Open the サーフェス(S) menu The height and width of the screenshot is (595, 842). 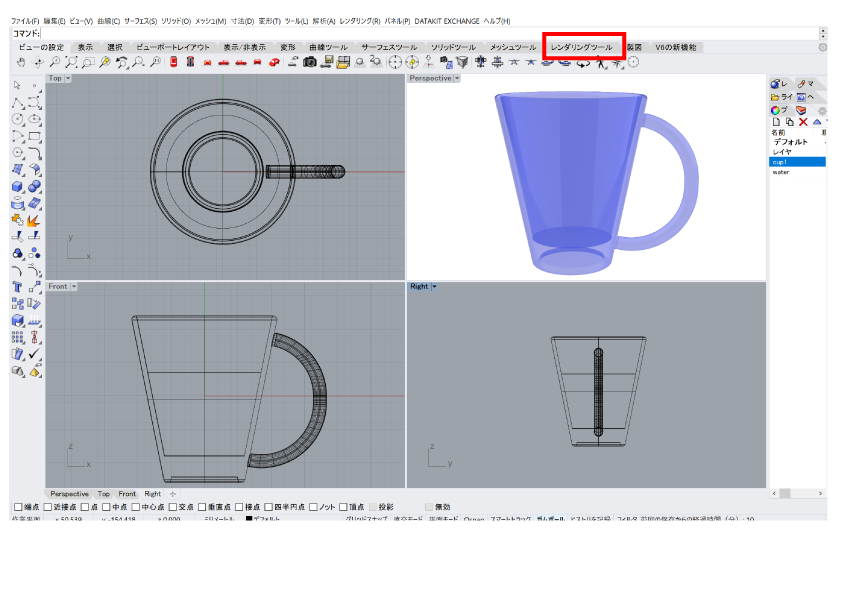141,21
